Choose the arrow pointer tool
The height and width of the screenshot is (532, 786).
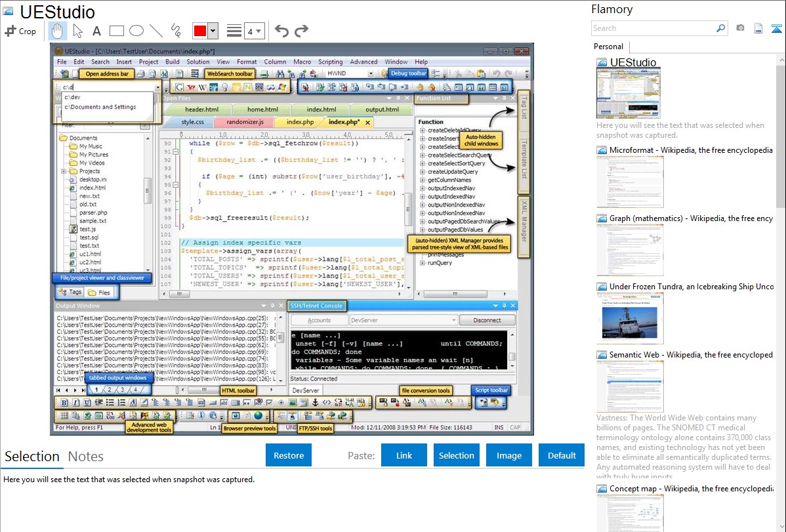click(x=77, y=31)
